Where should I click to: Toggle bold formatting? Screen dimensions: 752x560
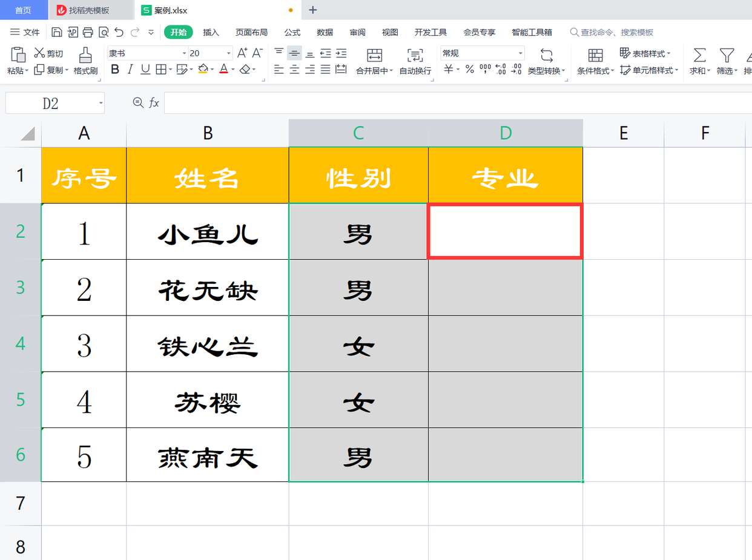pyautogui.click(x=115, y=70)
